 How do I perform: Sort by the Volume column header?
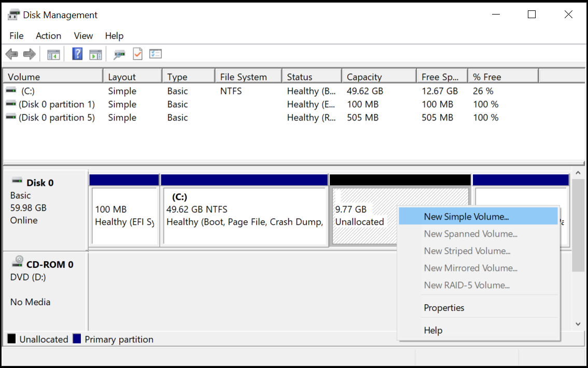click(x=53, y=77)
